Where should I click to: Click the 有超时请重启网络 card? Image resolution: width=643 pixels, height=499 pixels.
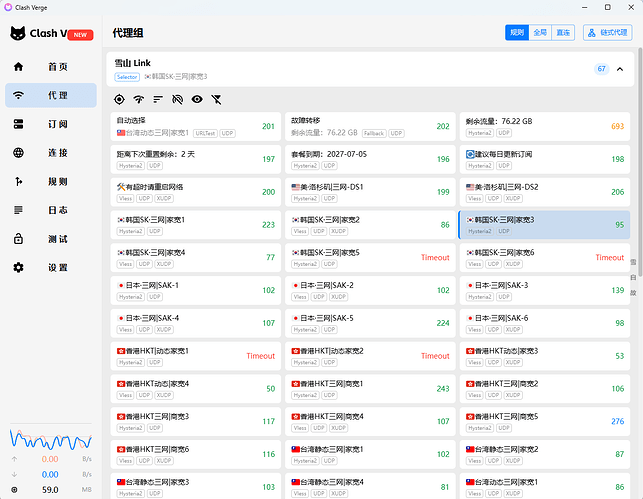coord(196,192)
